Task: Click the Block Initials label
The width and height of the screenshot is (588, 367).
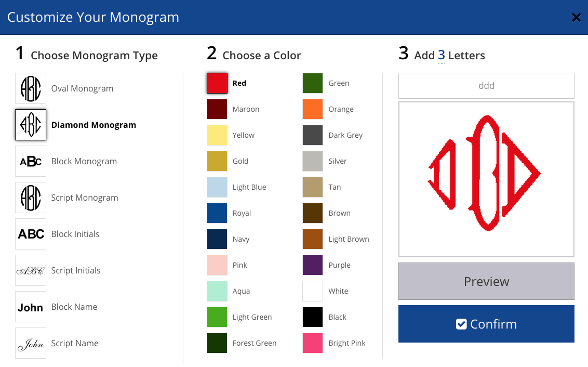Action: 75,234
